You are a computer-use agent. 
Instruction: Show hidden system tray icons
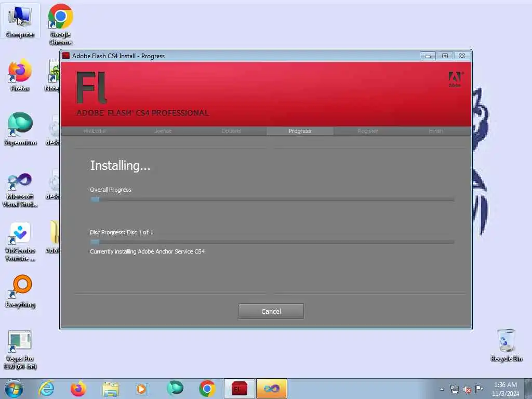(x=442, y=389)
